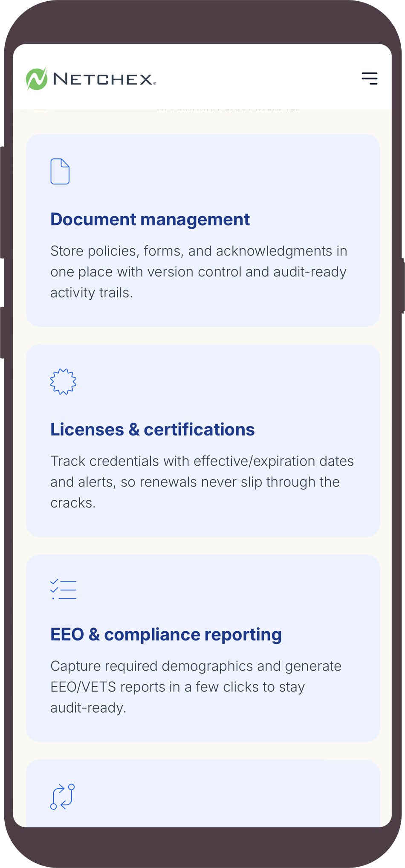The height and width of the screenshot is (868, 405).
Task: Open the Licenses & certifications heading
Action: click(152, 430)
